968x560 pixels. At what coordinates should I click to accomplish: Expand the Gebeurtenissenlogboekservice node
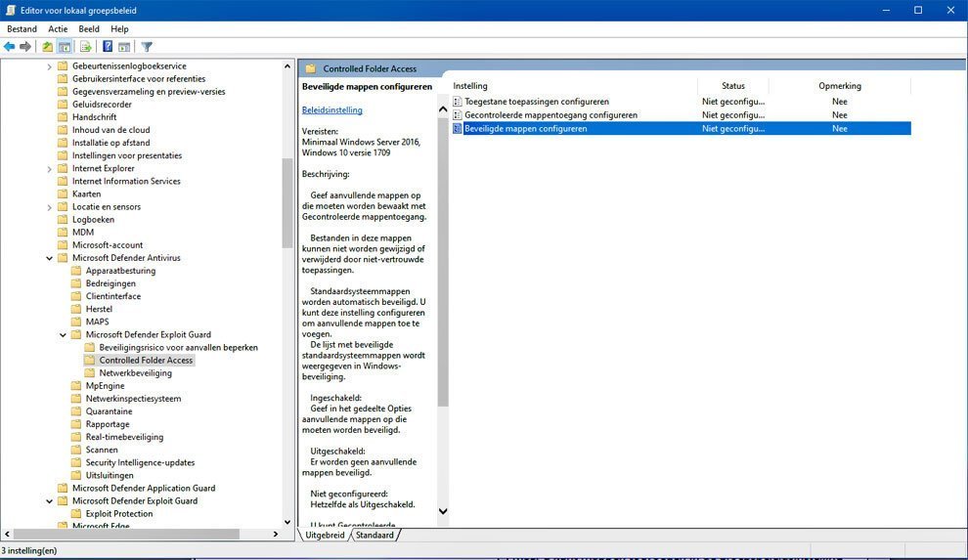click(x=50, y=66)
